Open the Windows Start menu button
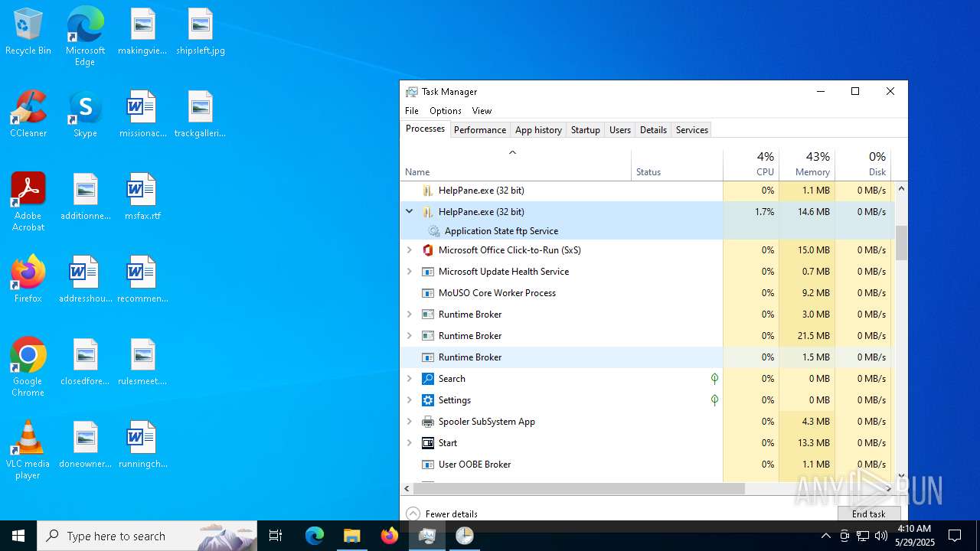 pos(18,536)
